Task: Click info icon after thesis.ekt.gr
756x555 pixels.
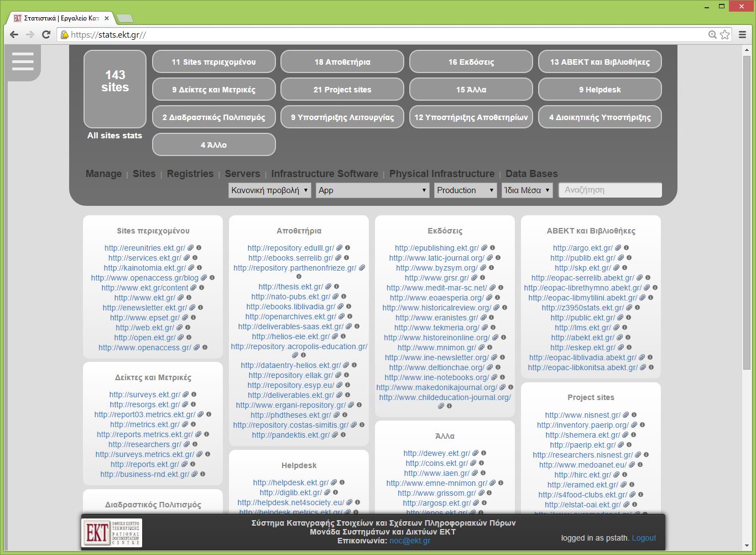Action: 336,287
